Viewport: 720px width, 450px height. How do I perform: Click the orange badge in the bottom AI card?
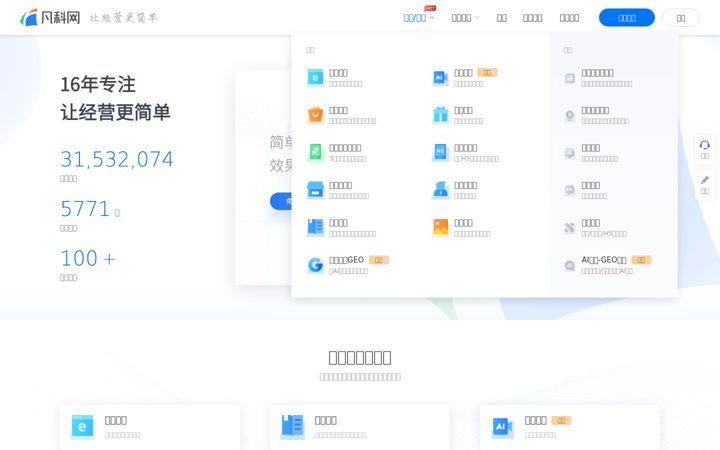pos(561,420)
